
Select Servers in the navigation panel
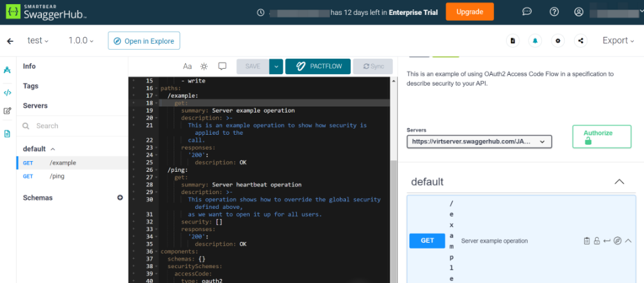click(35, 106)
